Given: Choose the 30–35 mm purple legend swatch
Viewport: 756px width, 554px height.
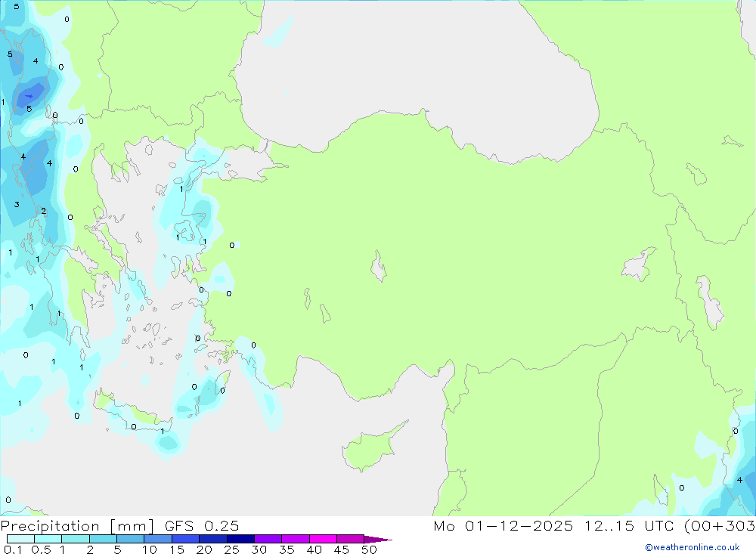Looking at the screenshot, I should tap(268, 539).
